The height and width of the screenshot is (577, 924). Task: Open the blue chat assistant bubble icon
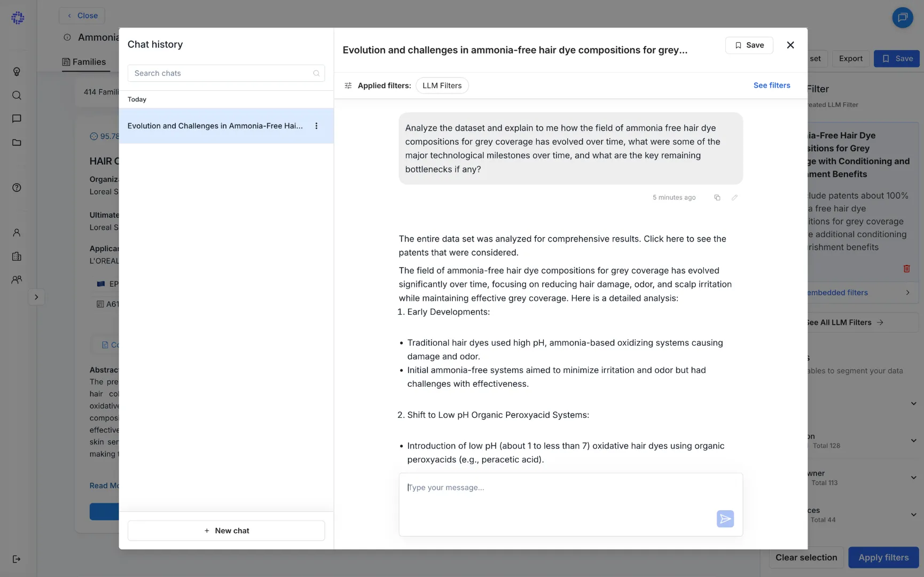[902, 18]
